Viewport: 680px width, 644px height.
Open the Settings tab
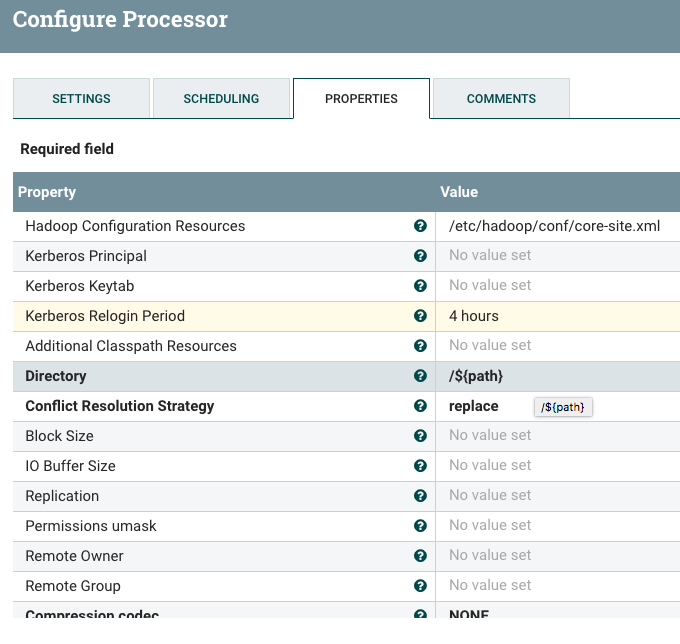point(81,99)
